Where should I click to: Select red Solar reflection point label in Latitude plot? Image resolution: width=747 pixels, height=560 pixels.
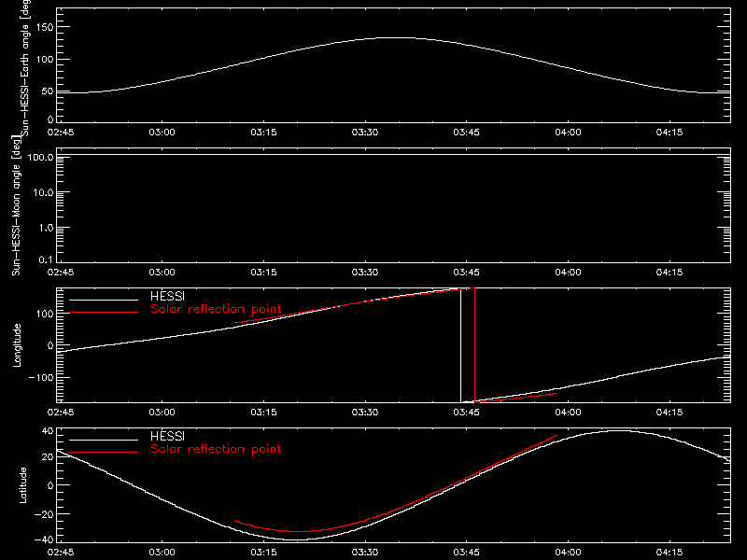click(x=216, y=449)
